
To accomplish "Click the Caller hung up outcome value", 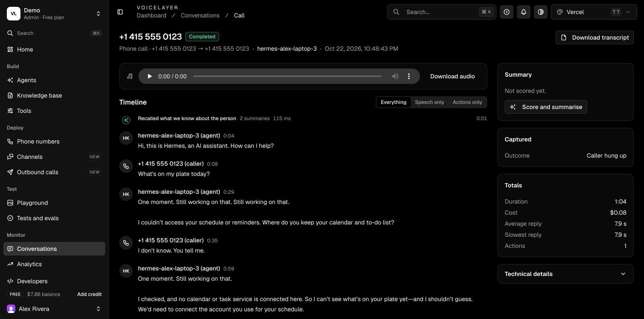I will click(x=607, y=155).
